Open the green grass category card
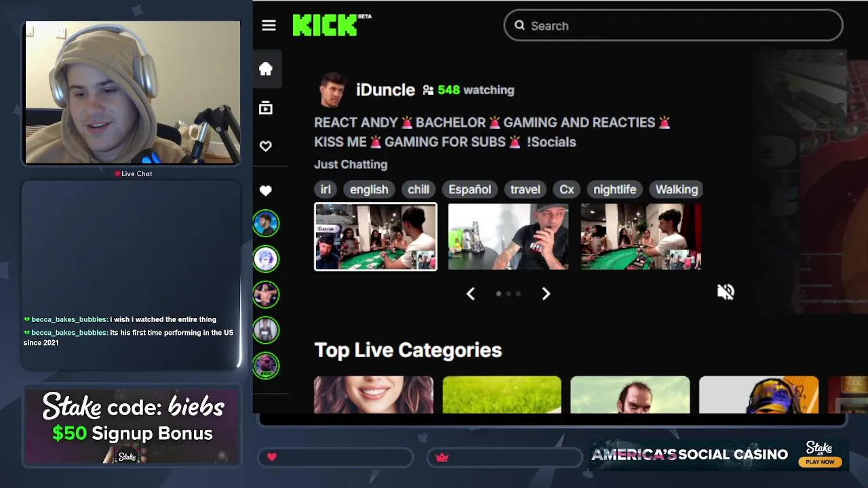Image resolution: width=868 pixels, height=488 pixels. click(x=502, y=394)
